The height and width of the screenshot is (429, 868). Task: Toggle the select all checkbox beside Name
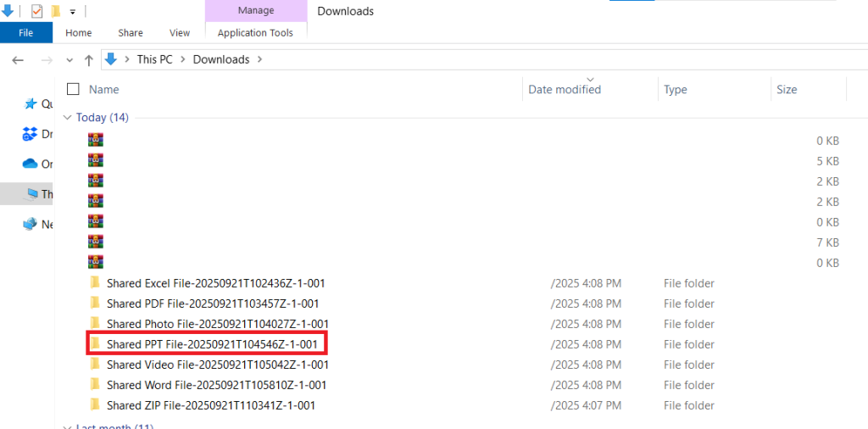[x=73, y=89]
